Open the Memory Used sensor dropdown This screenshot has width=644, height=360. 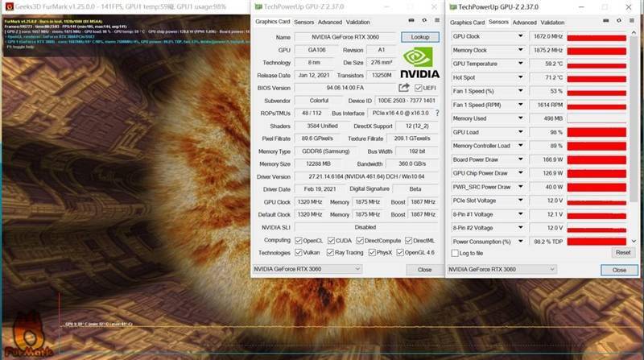(520, 118)
